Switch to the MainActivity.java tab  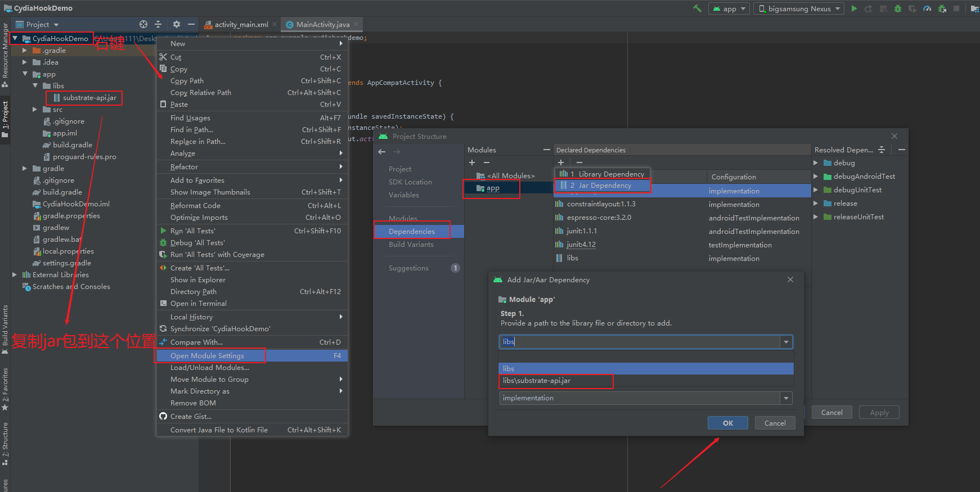pos(322,24)
